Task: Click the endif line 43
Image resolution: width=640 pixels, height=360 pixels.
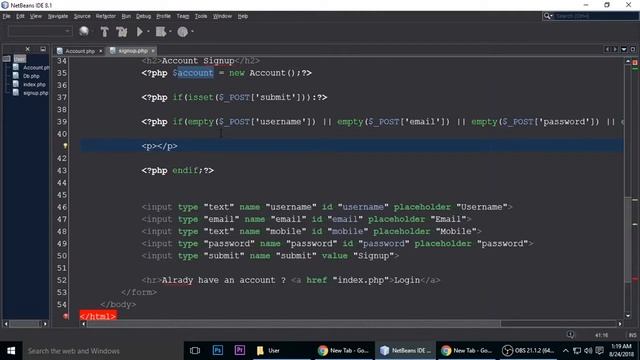Action: point(178,171)
